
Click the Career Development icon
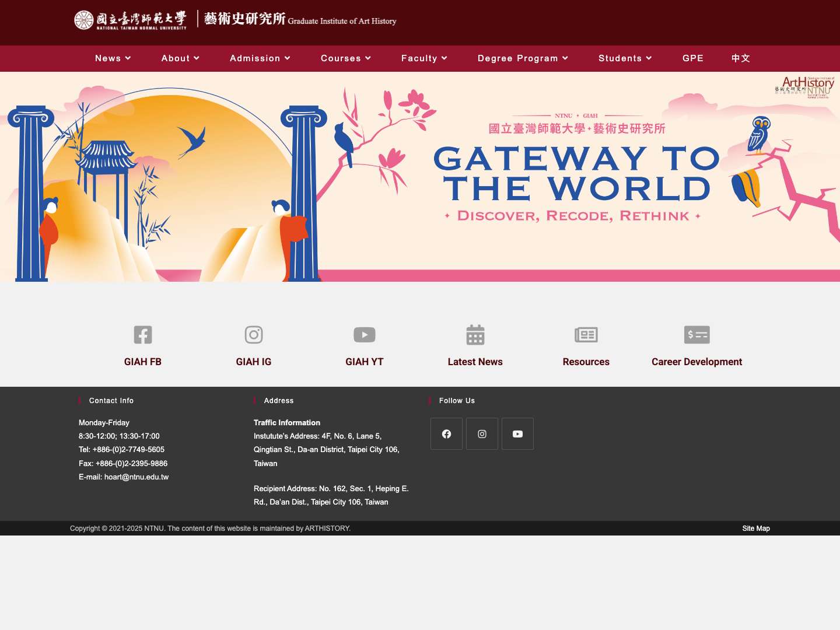(696, 335)
